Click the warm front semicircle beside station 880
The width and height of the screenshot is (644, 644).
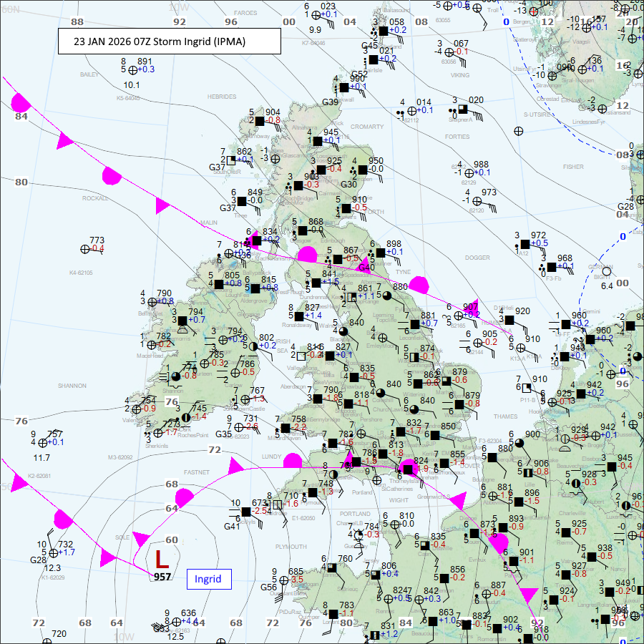click(x=417, y=284)
